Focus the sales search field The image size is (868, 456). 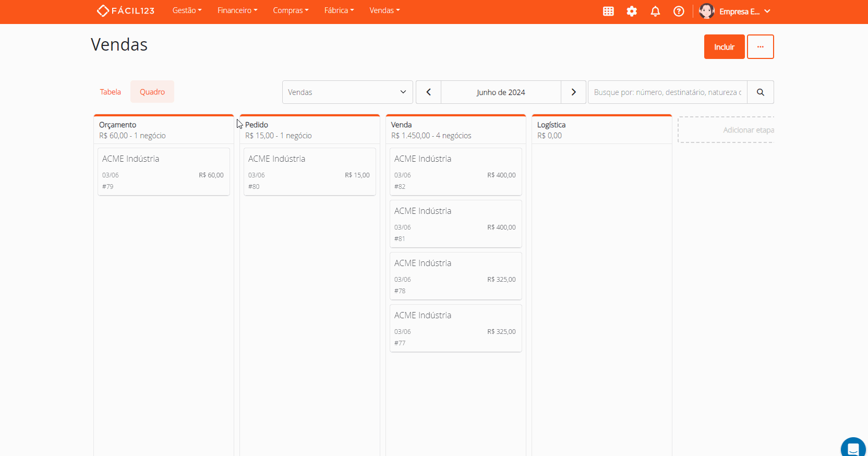[x=667, y=92]
